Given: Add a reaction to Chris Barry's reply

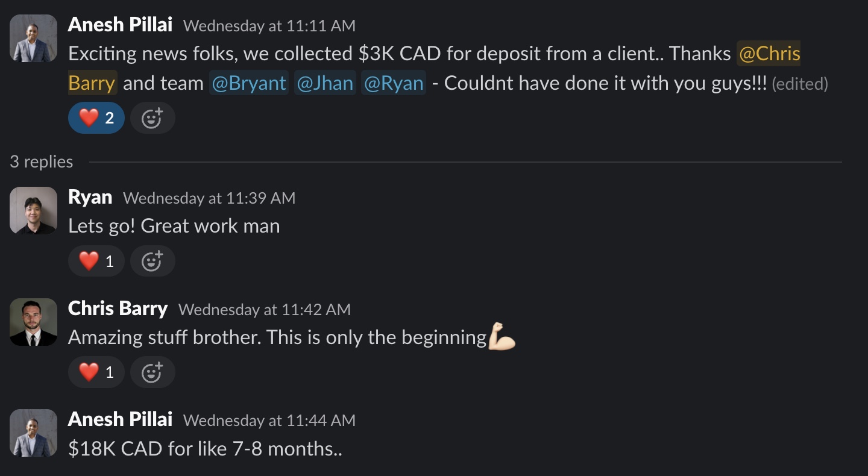Looking at the screenshot, I should [153, 372].
